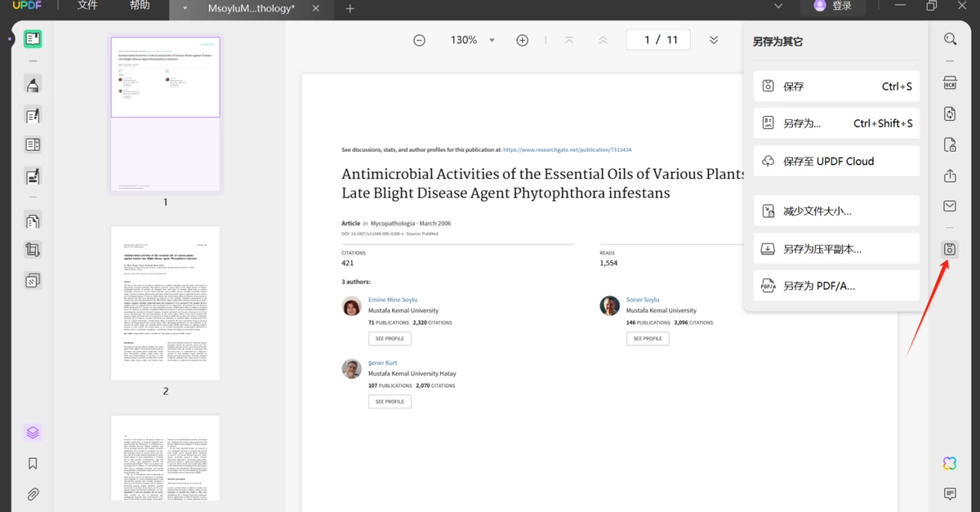Click the share file icon
The height and width of the screenshot is (512, 980).
[x=950, y=176]
